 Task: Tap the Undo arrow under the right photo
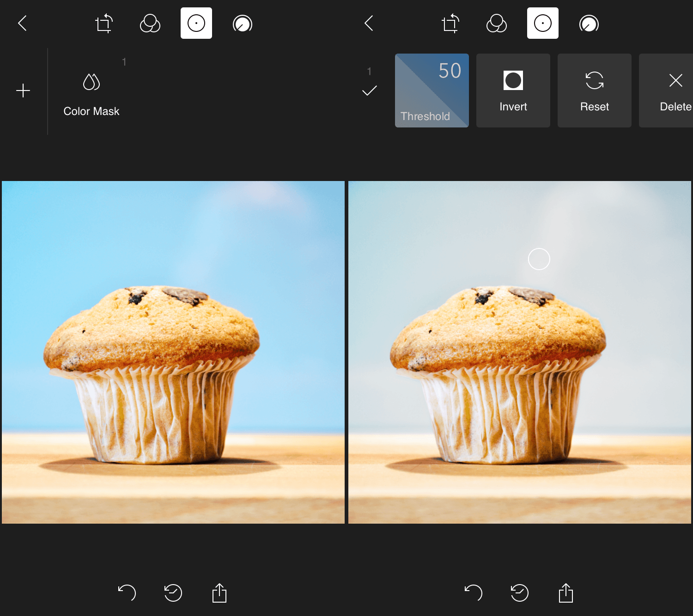tap(473, 594)
